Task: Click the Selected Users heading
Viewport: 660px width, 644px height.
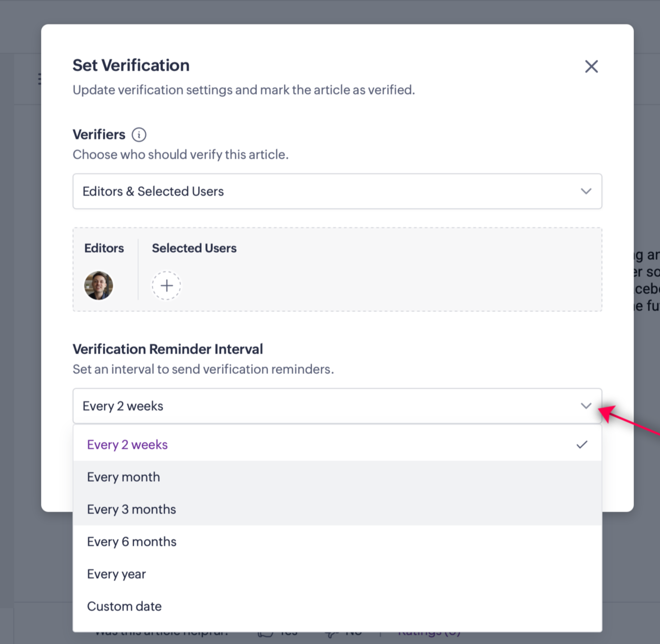Action: point(194,248)
